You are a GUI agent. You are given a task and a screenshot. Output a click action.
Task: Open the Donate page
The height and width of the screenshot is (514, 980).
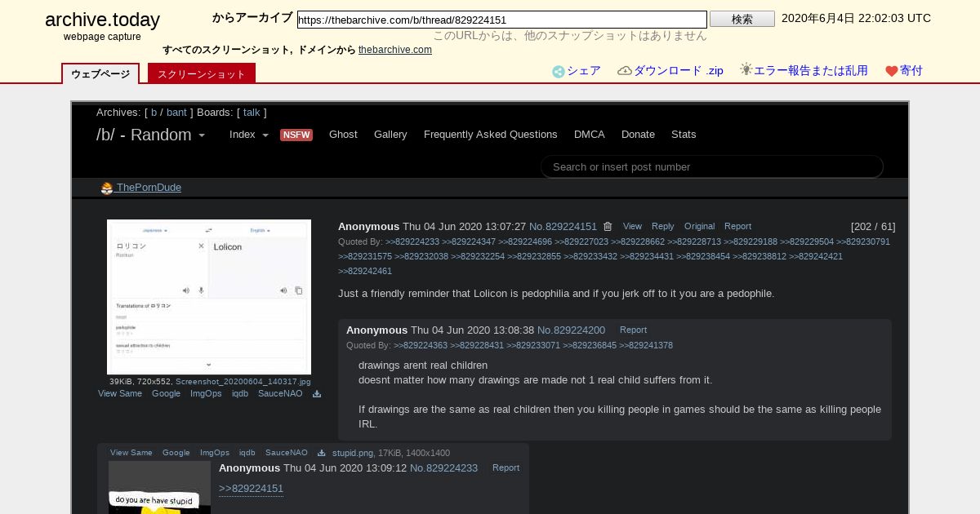(x=638, y=135)
